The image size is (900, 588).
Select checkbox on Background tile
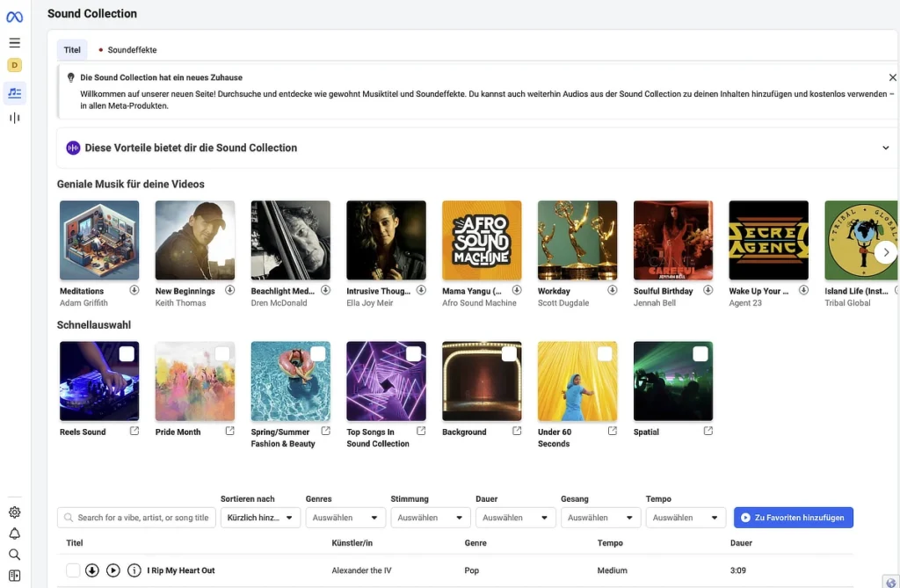[509, 354]
